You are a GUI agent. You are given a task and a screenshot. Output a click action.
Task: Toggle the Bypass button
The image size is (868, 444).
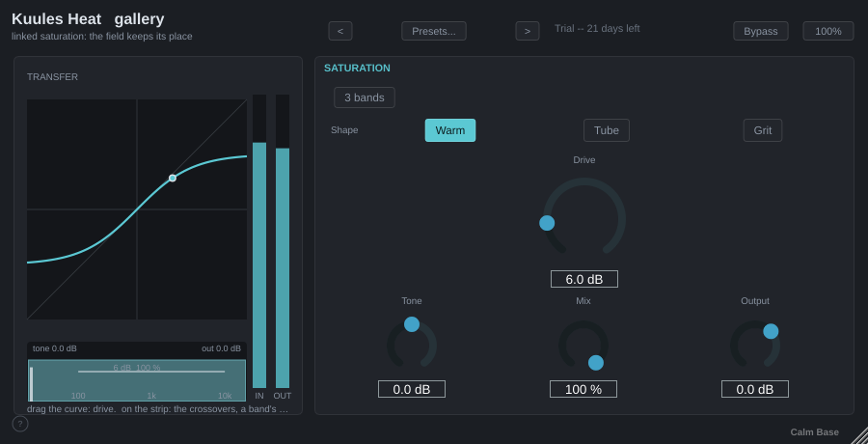pyautogui.click(x=761, y=31)
